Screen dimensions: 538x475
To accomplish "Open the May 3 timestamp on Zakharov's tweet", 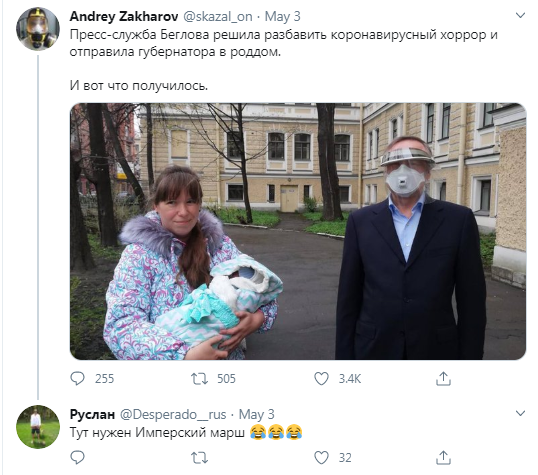I will point(282,16).
